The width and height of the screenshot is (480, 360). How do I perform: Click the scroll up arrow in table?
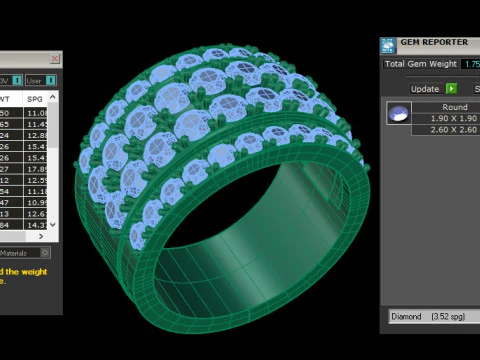click(53, 97)
